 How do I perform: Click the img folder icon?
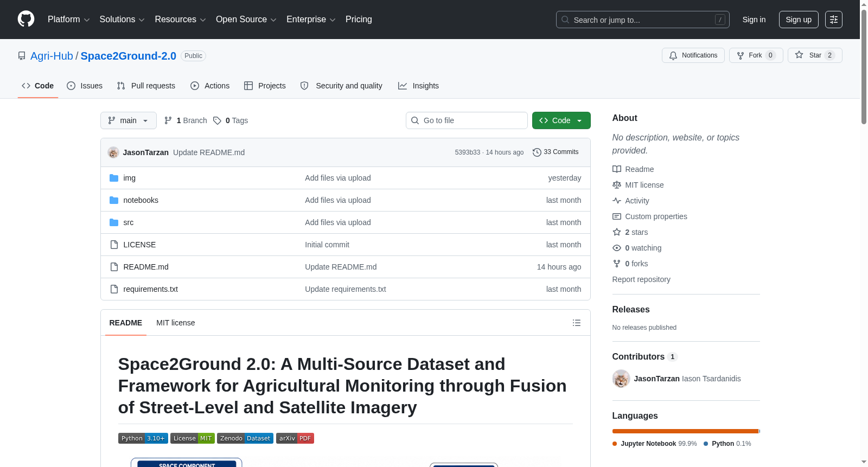click(x=114, y=178)
